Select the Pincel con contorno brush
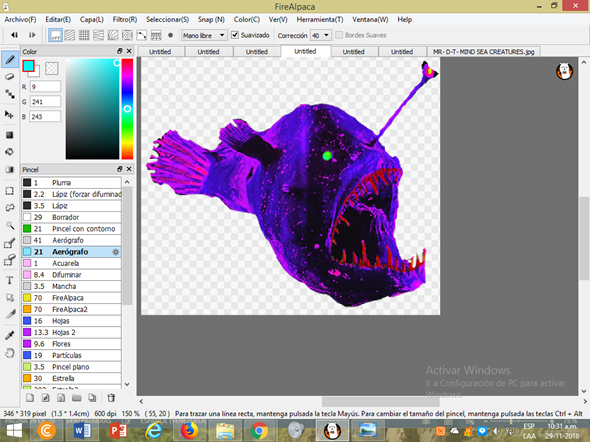 71,229
